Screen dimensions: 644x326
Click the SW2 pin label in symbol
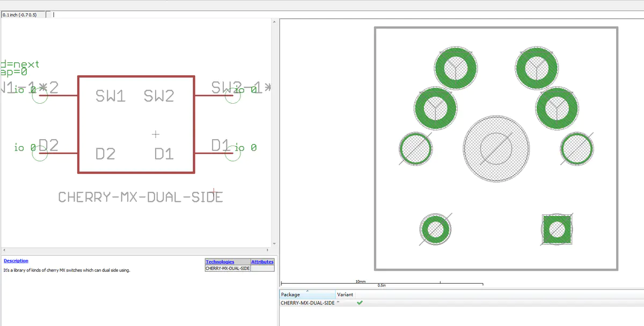tap(159, 97)
